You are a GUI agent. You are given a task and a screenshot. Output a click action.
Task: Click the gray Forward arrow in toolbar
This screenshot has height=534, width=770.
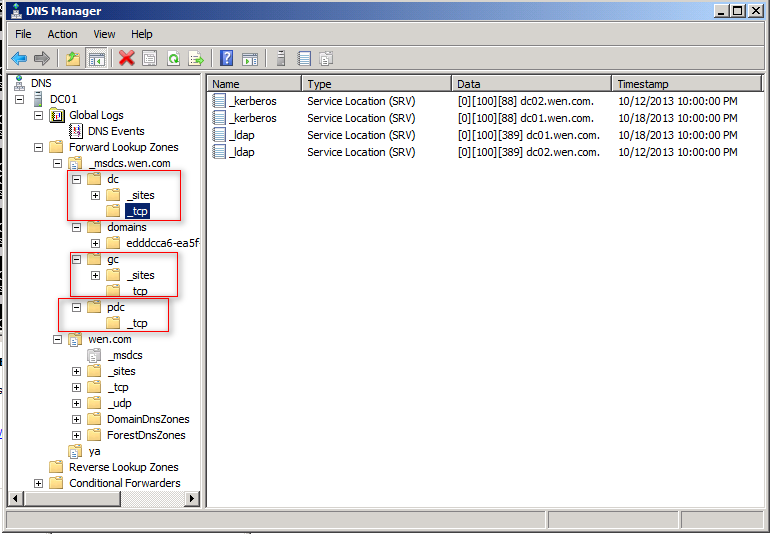pos(42,58)
